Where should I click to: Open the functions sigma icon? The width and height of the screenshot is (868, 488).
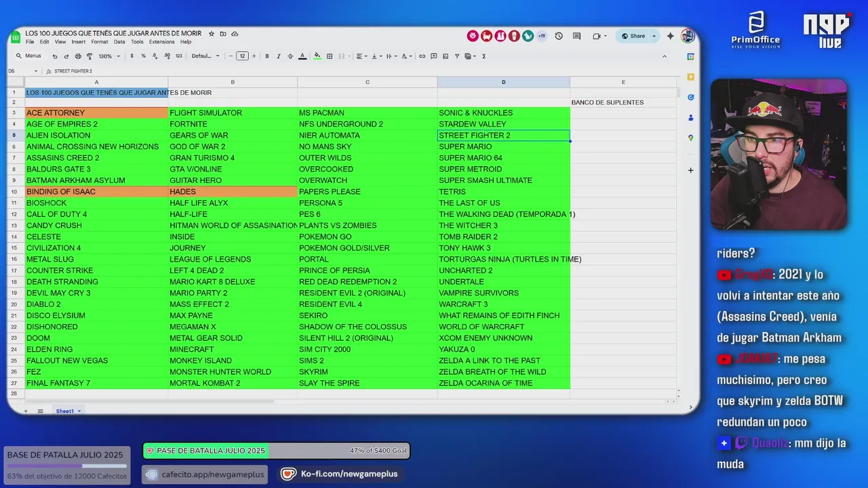point(484,56)
